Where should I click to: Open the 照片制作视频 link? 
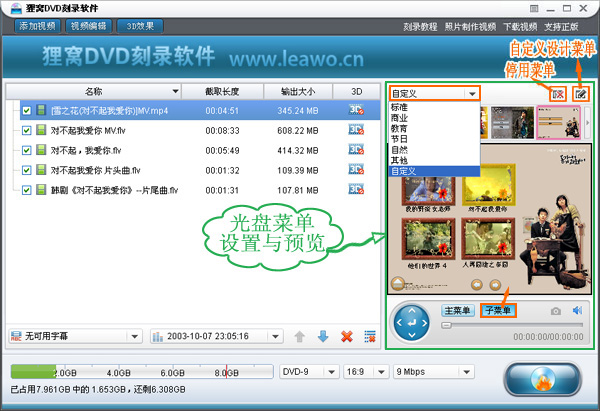470,27
